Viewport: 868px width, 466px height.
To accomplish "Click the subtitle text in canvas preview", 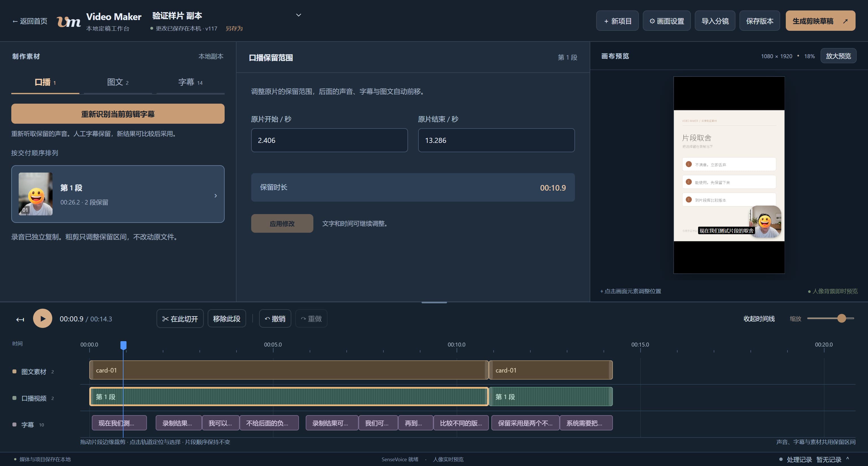I will click(x=726, y=231).
